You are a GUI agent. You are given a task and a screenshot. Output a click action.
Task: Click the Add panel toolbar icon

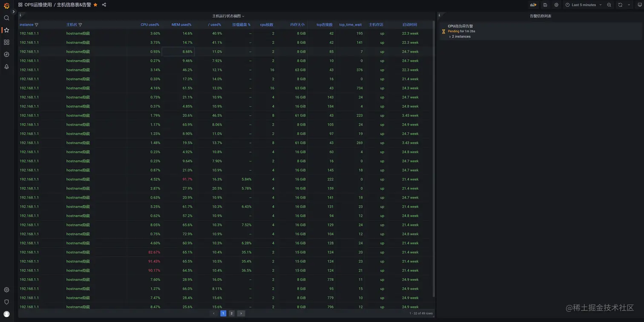click(533, 5)
